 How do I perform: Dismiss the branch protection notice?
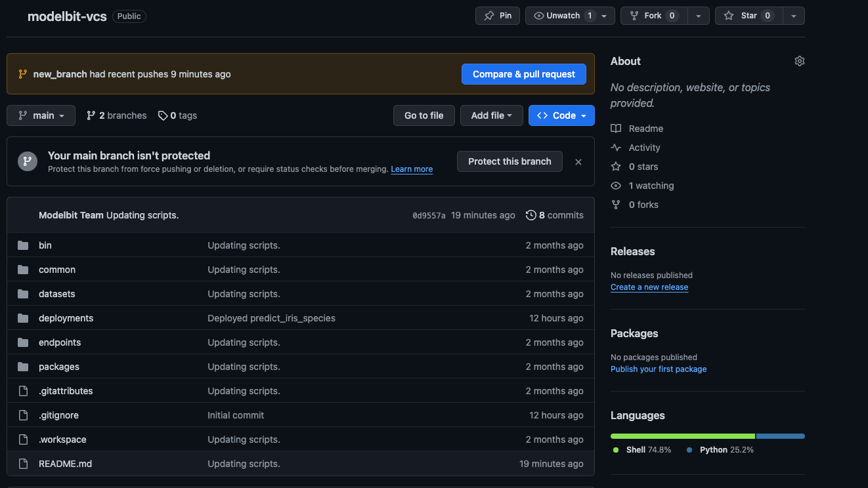(578, 161)
